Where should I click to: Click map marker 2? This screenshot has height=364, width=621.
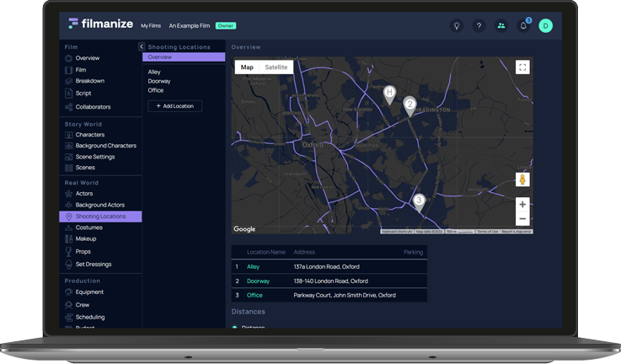pyautogui.click(x=410, y=106)
